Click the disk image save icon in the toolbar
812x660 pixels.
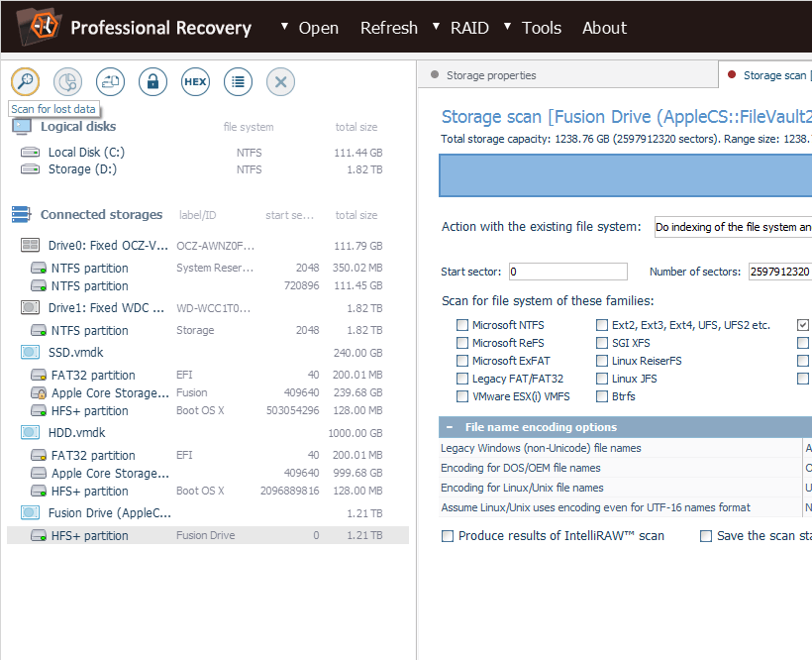[110, 81]
